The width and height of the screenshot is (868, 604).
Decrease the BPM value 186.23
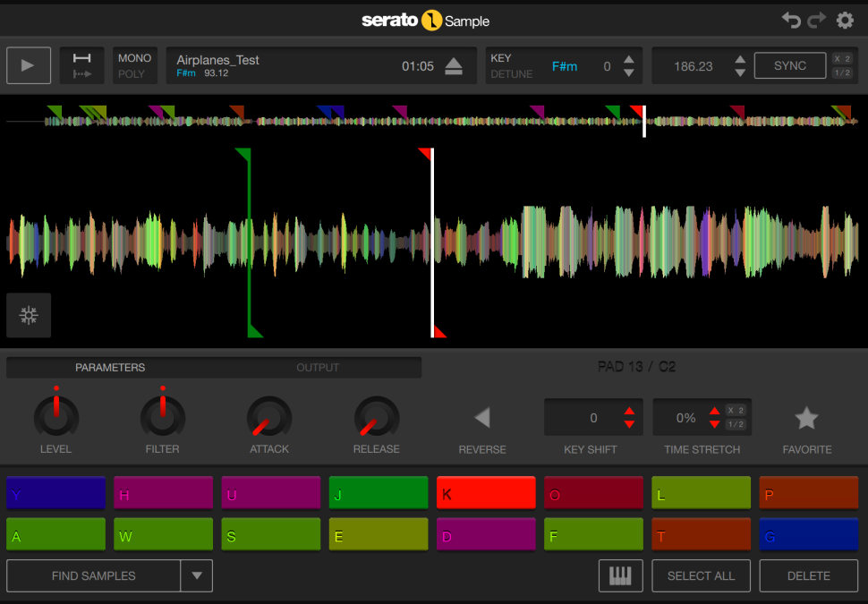click(x=740, y=72)
